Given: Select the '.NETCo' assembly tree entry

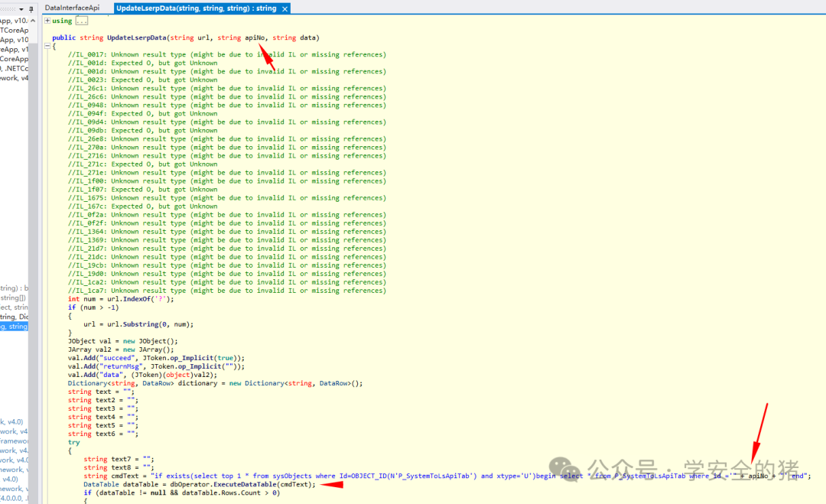Looking at the screenshot, I should click(x=15, y=69).
